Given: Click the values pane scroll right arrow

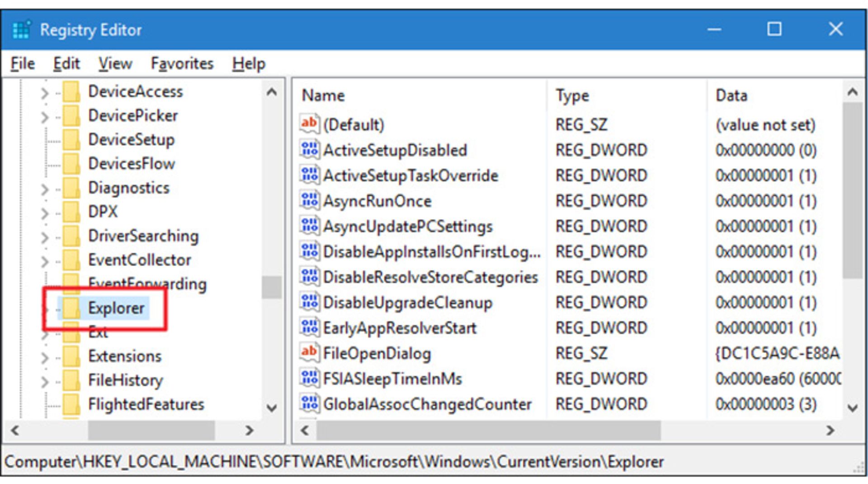Looking at the screenshot, I should click(x=830, y=431).
